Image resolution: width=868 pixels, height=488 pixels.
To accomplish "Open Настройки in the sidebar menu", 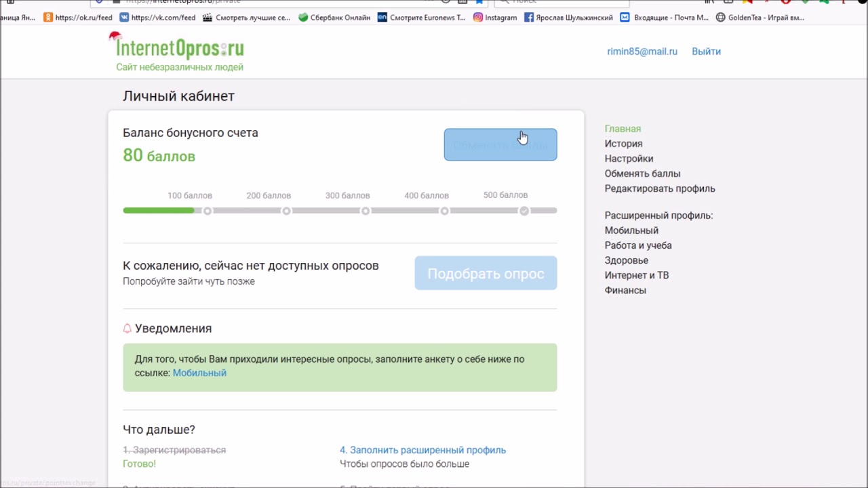I will pos(629,159).
